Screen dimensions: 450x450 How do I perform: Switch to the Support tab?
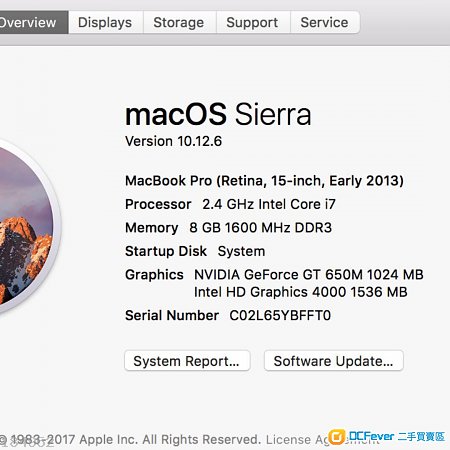pos(253,22)
